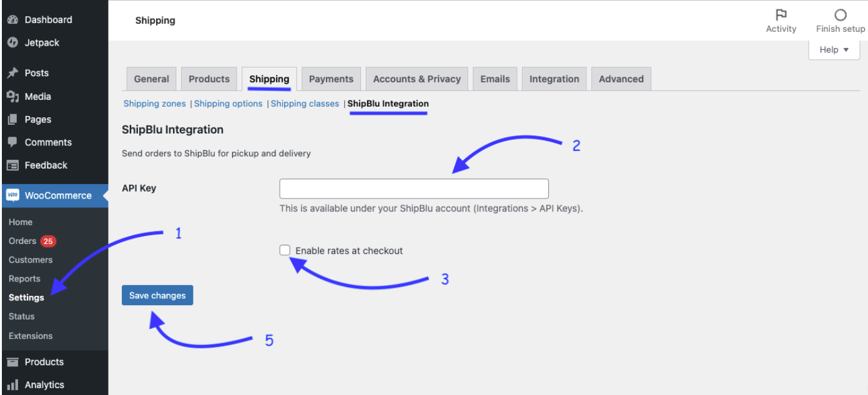Click the Dashboard gauge icon
Image resolution: width=868 pixels, height=395 pixels.
click(x=12, y=20)
